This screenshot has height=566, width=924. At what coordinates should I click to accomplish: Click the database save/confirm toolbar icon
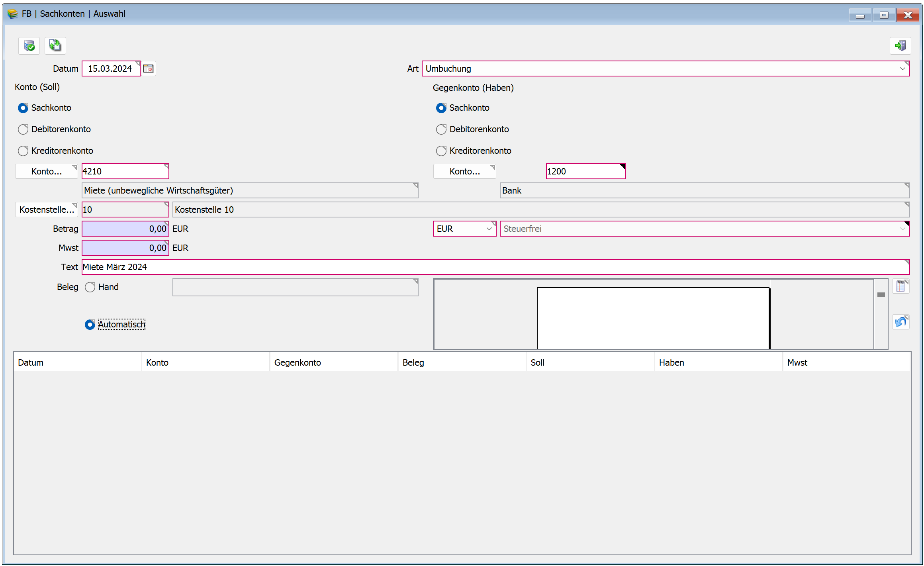[29, 46]
